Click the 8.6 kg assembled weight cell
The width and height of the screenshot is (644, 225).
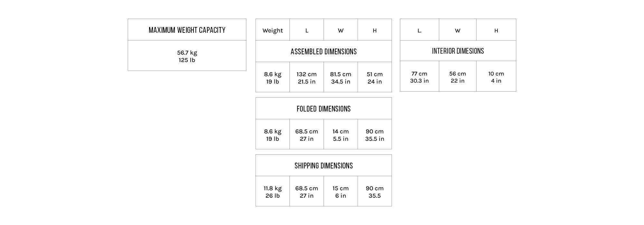(272, 78)
